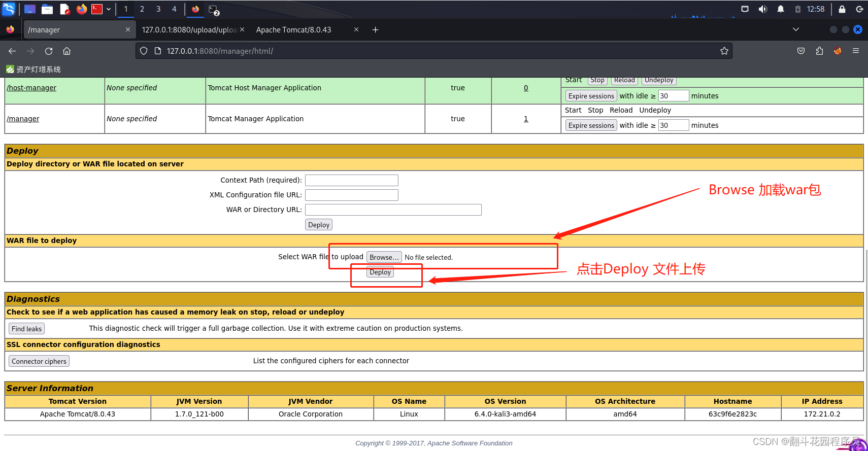
Task: Close the /manager tab
Action: click(128, 30)
